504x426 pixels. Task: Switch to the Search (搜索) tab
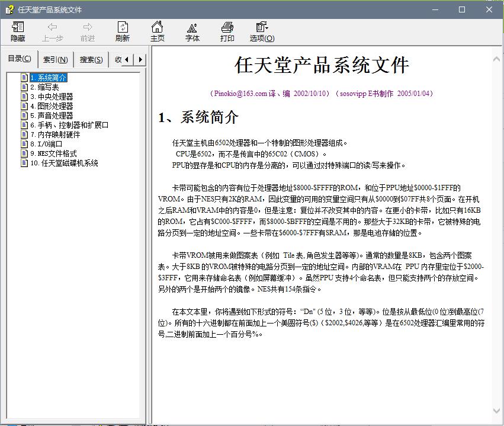[91, 60]
